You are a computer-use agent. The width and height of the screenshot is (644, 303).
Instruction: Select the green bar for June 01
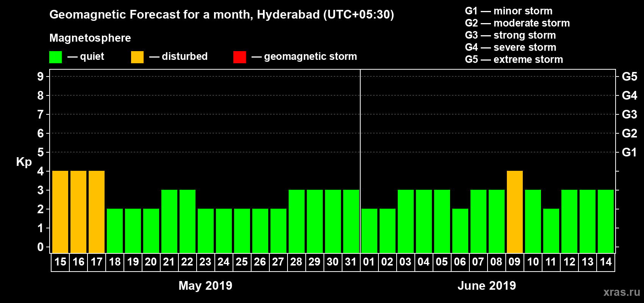pos(369,231)
